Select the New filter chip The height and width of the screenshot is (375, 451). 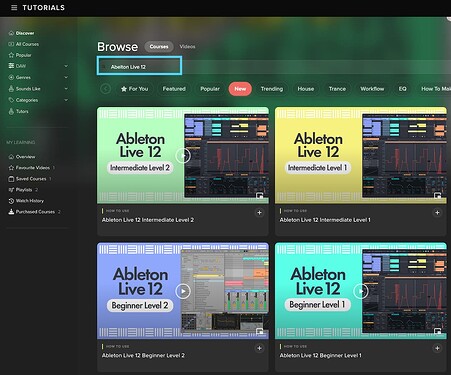pyautogui.click(x=240, y=89)
